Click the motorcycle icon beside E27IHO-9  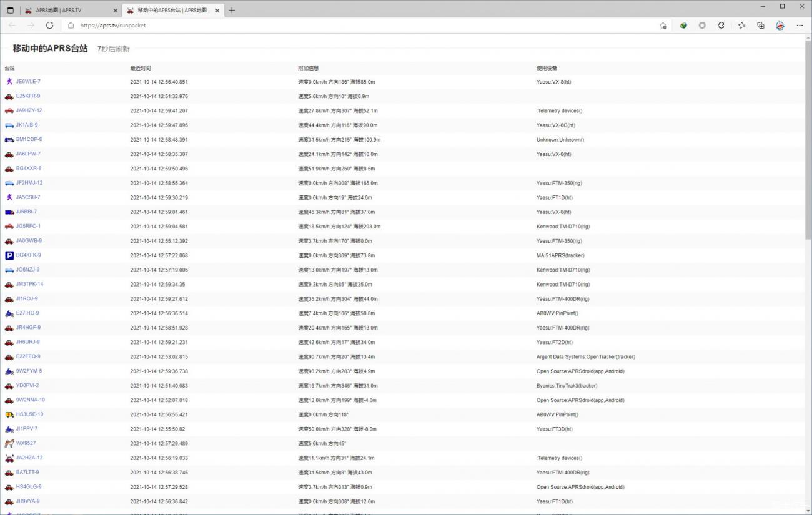[9, 313]
